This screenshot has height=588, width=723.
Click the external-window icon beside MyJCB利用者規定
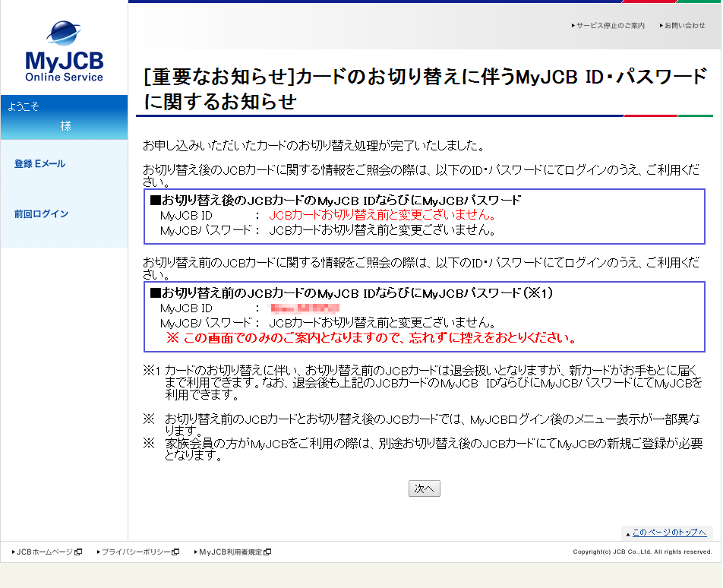pos(267,552)
